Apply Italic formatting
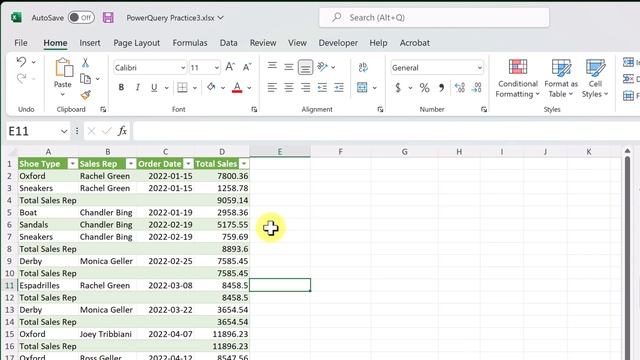 [x=138, y=87]
